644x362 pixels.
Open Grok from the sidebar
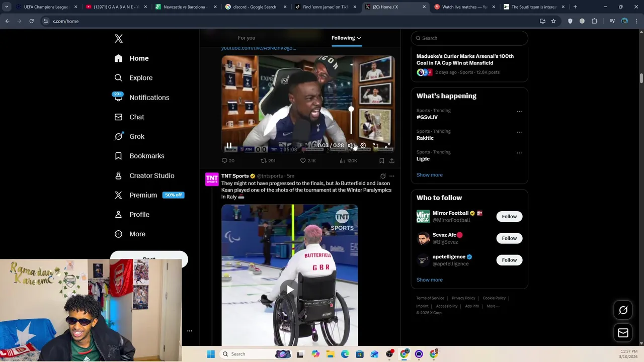click(129, 136)
